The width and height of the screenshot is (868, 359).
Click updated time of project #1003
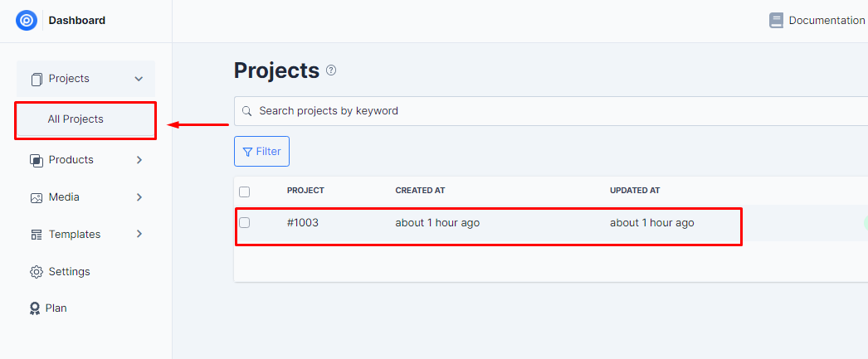[652, 223]
